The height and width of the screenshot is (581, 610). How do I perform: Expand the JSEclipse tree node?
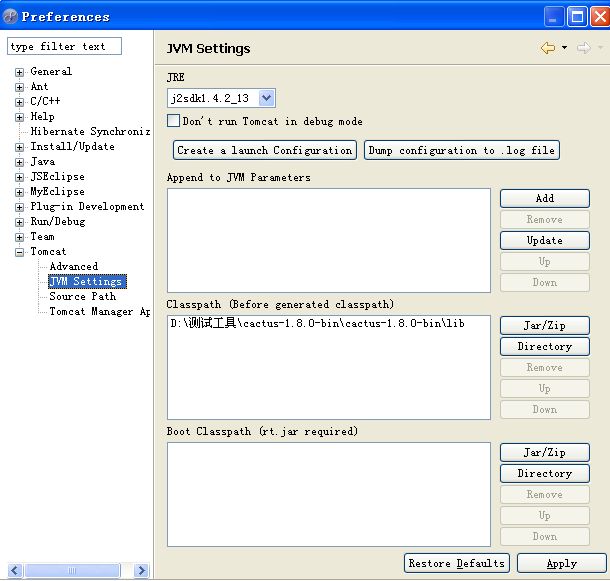tap(19, 177)
